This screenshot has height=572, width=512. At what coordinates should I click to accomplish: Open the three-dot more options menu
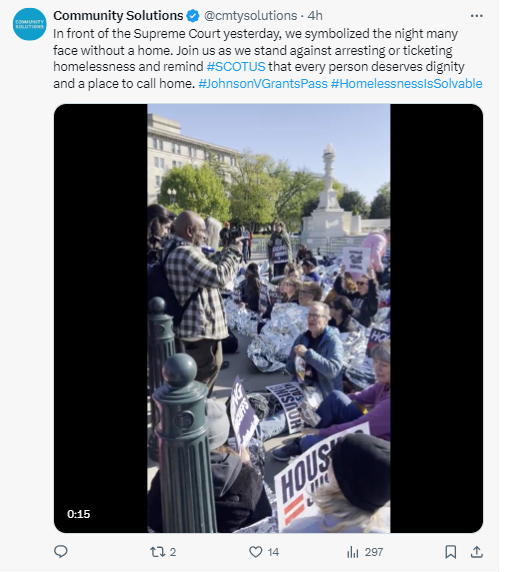[477, 16]
